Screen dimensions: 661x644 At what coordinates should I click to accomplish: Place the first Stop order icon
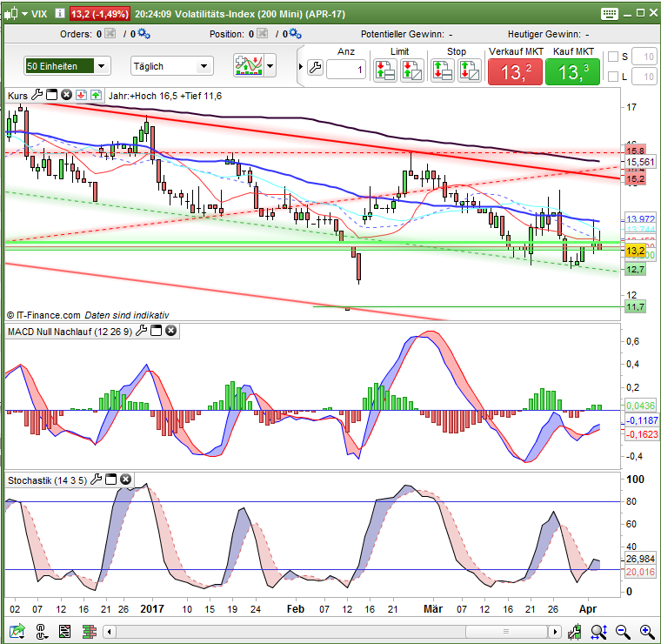tap(442, 70)
